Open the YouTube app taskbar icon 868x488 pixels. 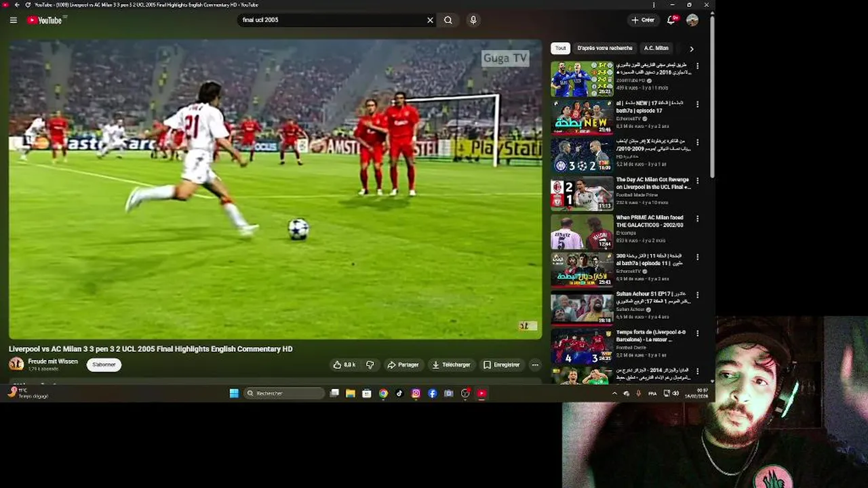click(x=481, y=393)
